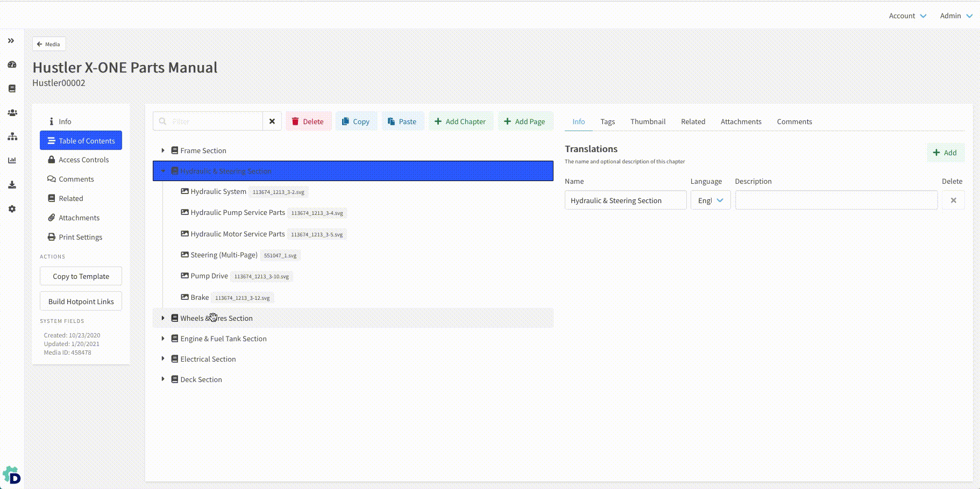Open the Language dropdown for translation
This screenshot has height=489, width=980.
tap(710, 200)
